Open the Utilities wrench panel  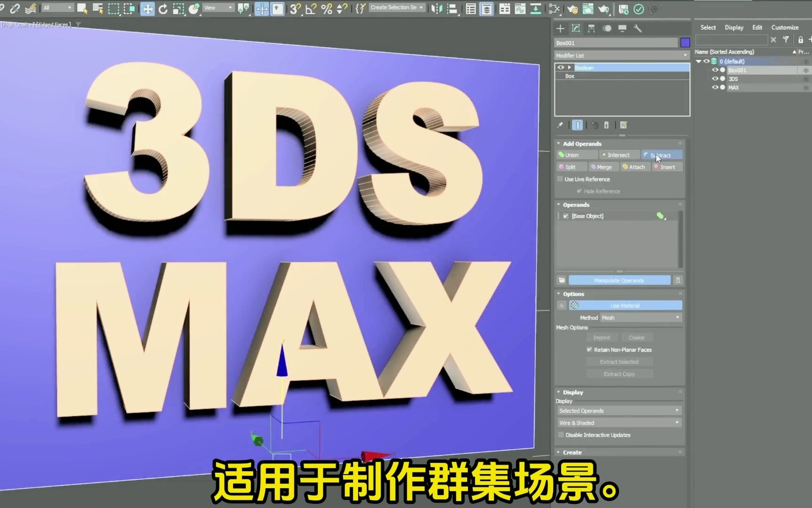638,28
